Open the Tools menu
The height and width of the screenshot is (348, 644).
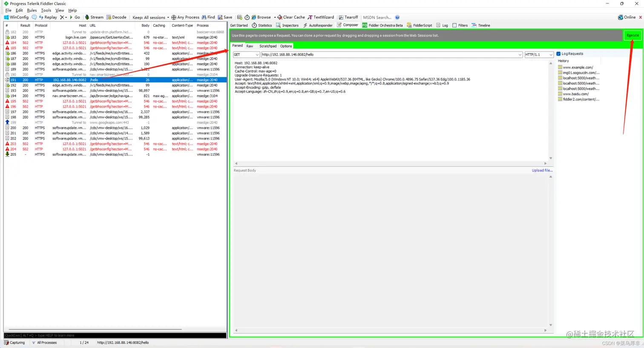coord(46,10)
